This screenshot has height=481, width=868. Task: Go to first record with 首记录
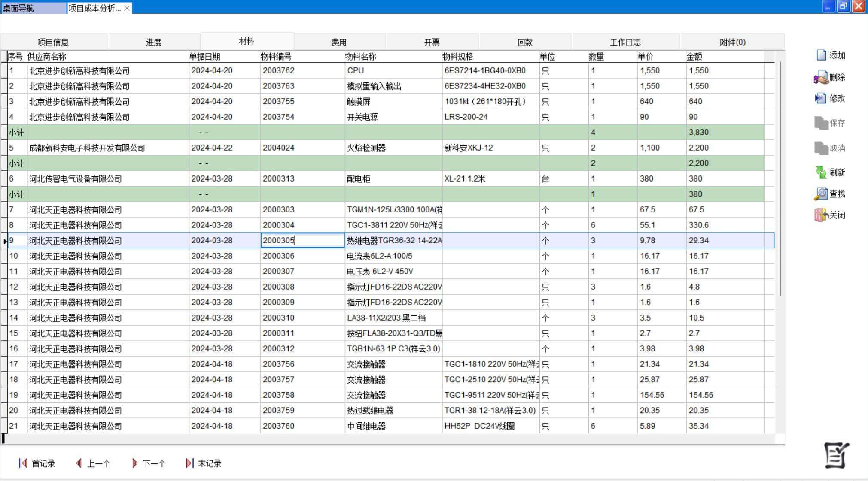click(37, 463)
